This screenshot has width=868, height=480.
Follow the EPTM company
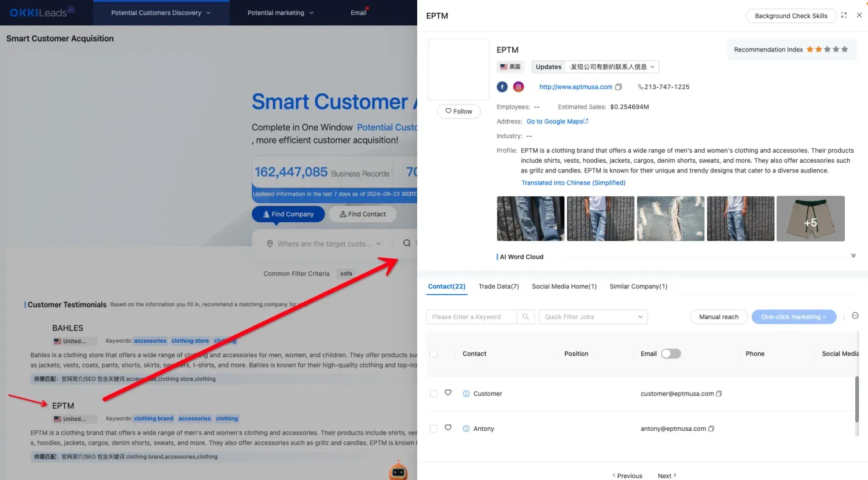click(459, 111)
